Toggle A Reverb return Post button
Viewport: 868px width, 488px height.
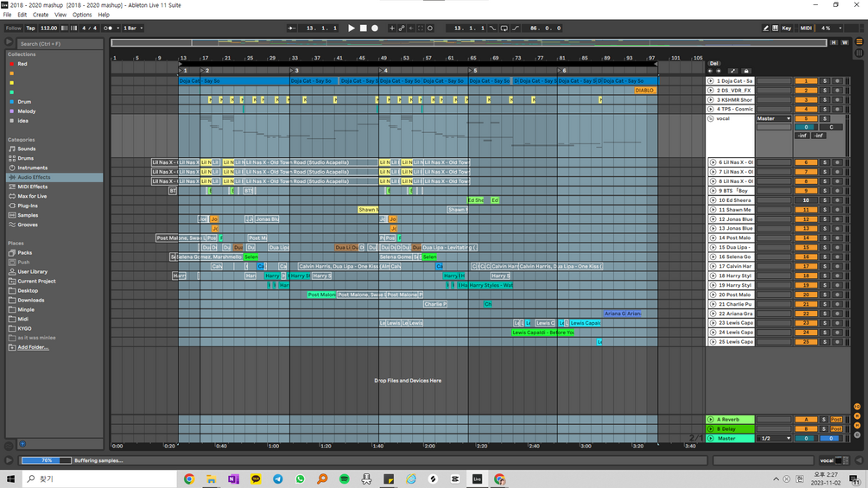[x=836, y=420]
